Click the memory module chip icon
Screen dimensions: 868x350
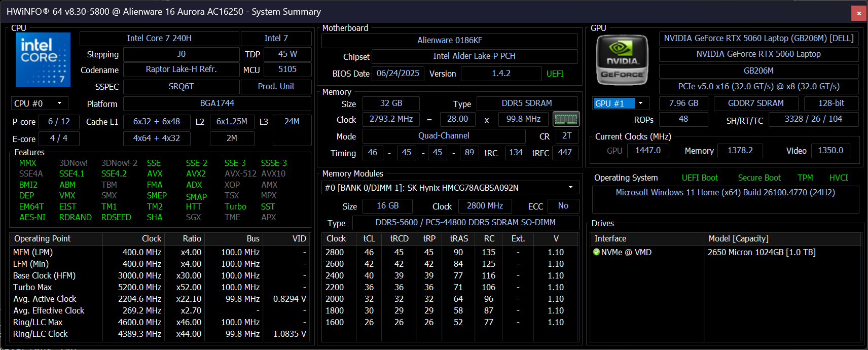tap(566, 119)
